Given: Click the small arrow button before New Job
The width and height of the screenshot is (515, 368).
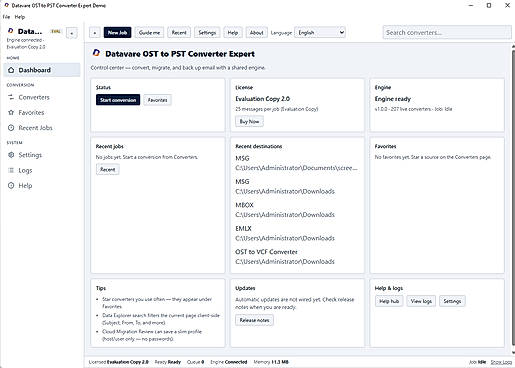Looking at the screenshot, I should [95, 33].
